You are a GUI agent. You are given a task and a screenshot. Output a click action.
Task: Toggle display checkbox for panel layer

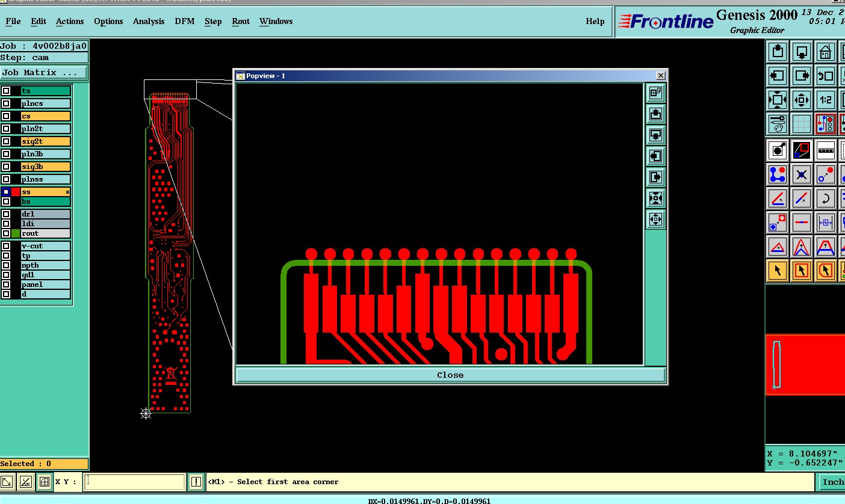(x=6, y=284)
